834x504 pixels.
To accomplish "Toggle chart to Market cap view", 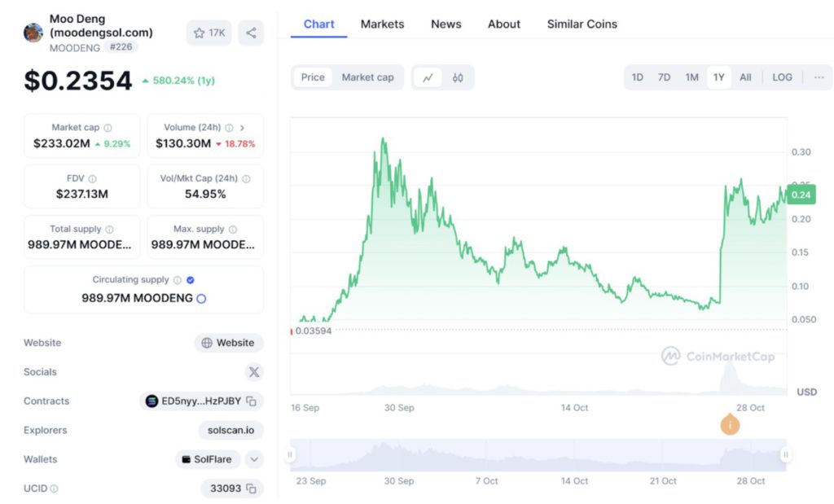I will tap(367, 77).
